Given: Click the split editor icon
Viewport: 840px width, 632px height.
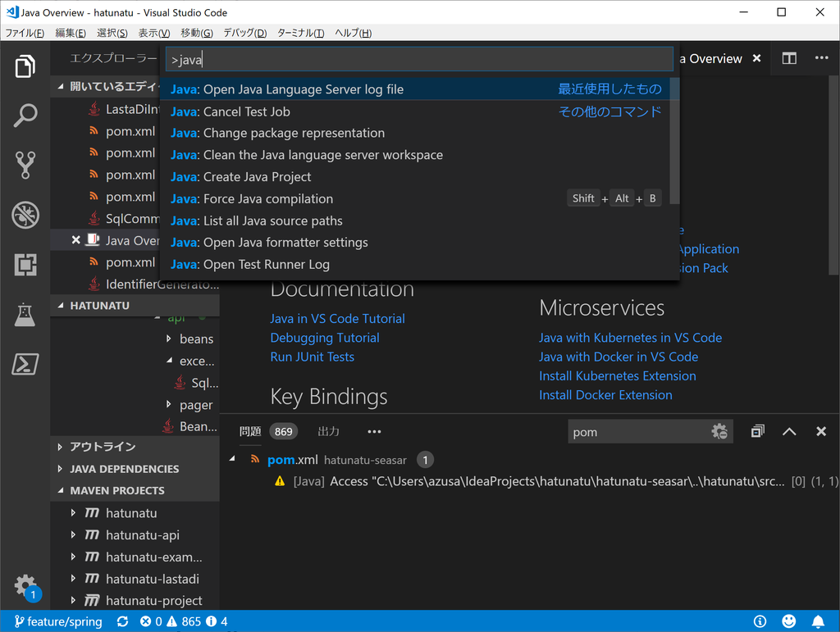Looking at the screenshot, I should [789, 58].
